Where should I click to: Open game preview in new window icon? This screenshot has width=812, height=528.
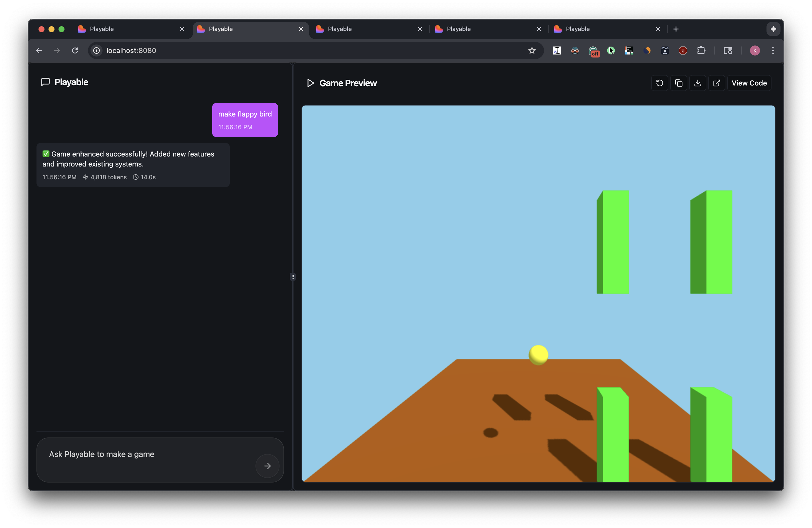716,83
